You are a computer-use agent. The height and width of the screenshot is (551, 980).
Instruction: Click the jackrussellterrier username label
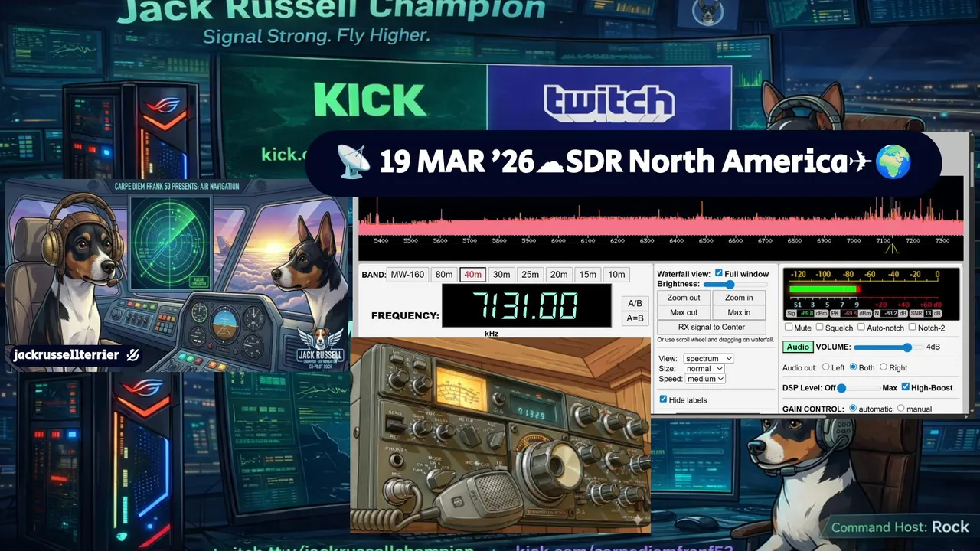click(x=67, y=355)
